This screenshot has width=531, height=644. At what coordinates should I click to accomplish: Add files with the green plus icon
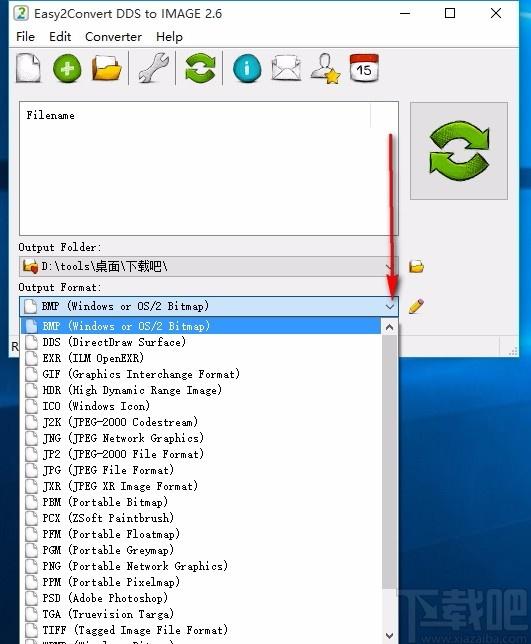click(67, 69)
